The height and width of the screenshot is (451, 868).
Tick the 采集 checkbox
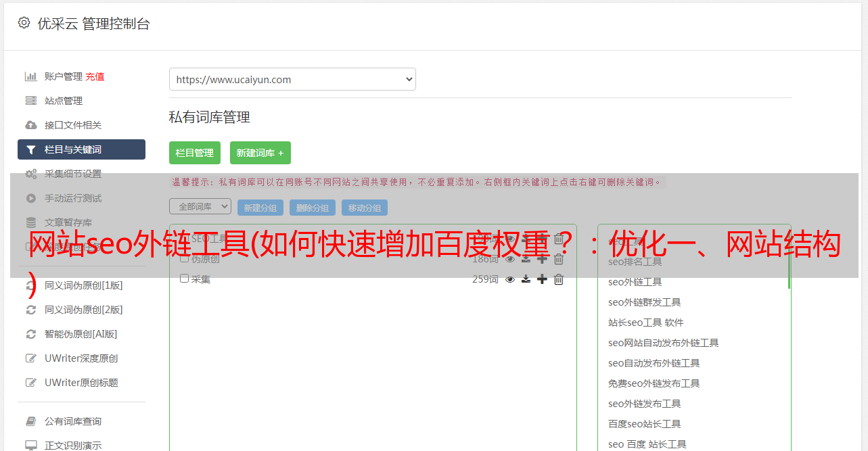(x=184, y=279)
